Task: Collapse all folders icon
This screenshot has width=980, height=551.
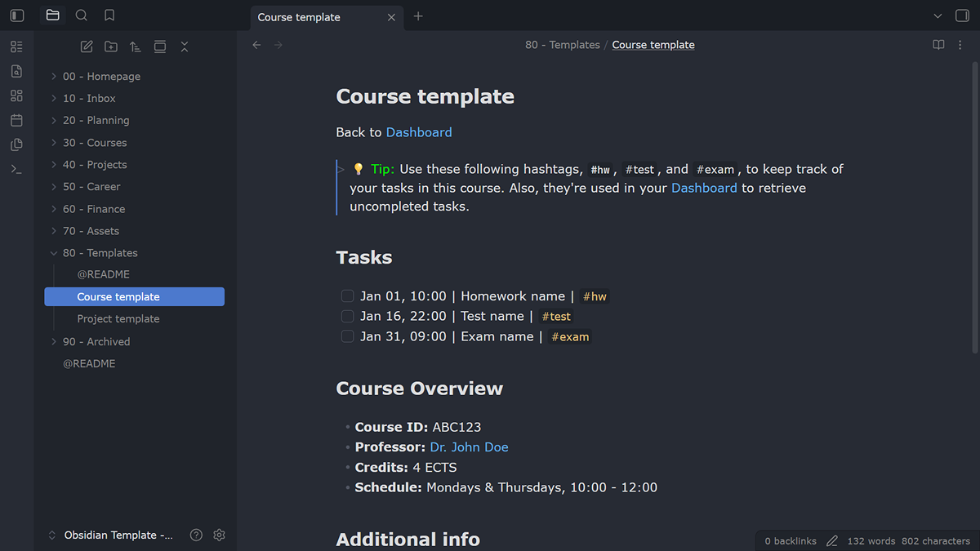Action: [185, 47]
